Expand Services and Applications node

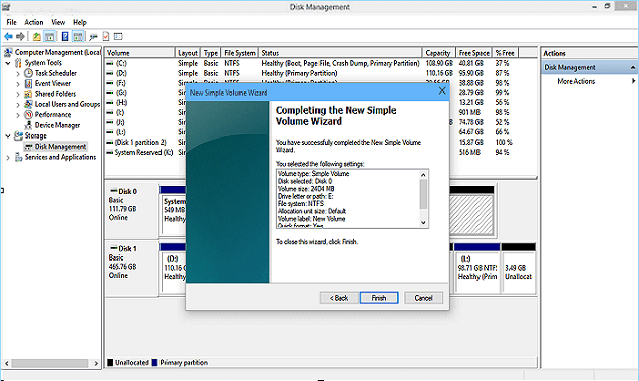8,158
